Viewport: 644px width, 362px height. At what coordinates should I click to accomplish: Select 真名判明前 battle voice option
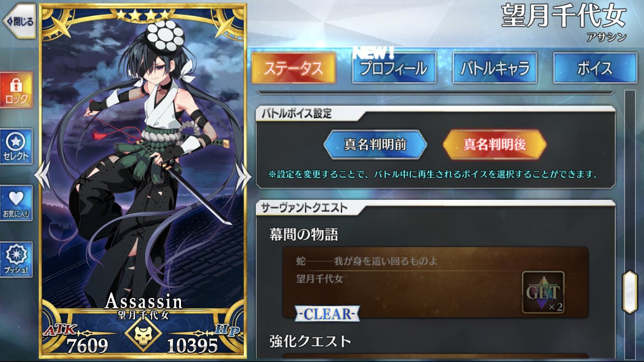(x=375, y=144)
